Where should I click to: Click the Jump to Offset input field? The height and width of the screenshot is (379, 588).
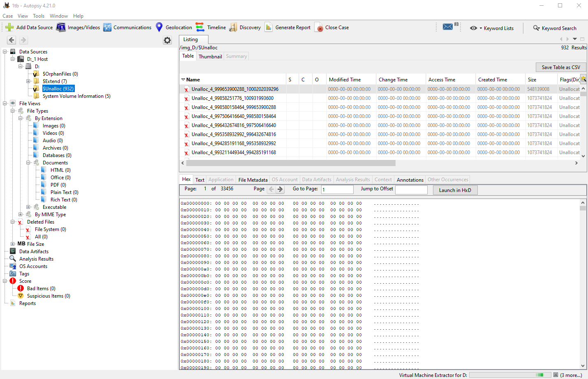(x=411, y=189)
